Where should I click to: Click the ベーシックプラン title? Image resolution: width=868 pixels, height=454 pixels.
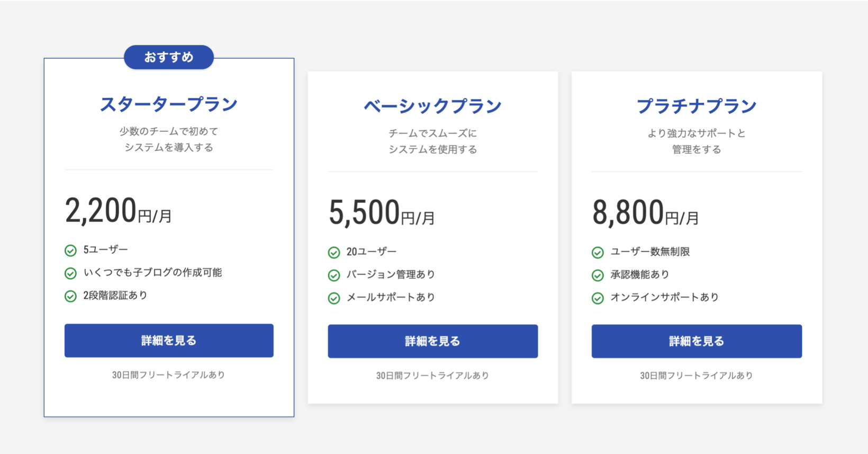(432, 106)
